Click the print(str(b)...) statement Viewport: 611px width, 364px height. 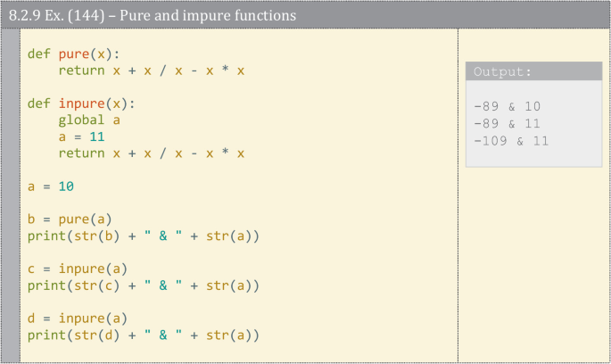tap(144, 236)
